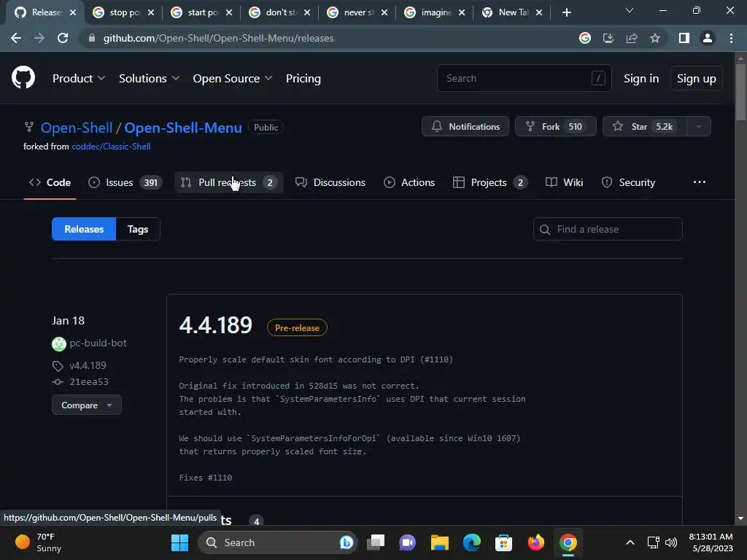Open commit 21eea53
The width and height of the screenshot is (747, 560).
click(x=88, y=381)
